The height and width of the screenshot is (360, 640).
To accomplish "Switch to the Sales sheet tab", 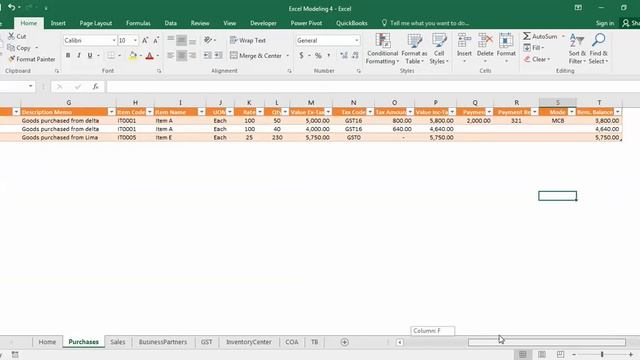I will pos(118,342).
